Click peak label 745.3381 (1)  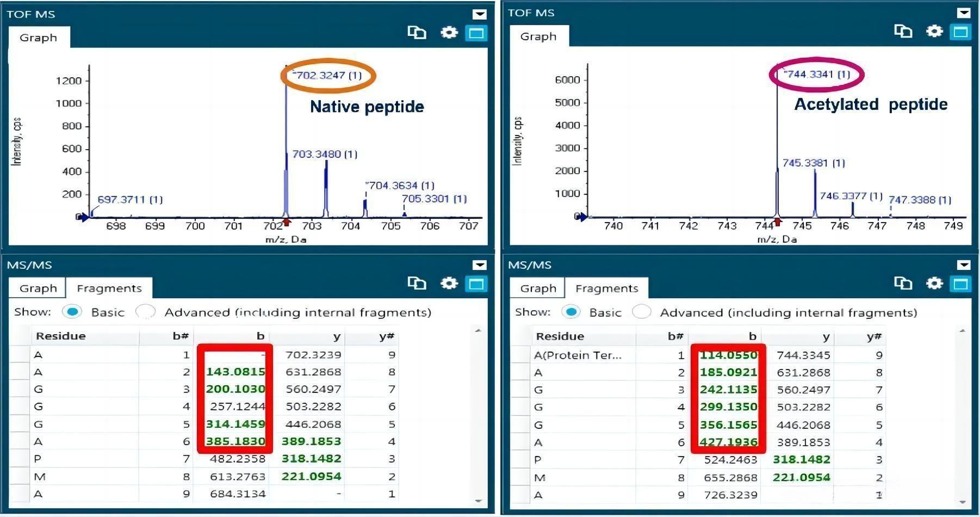coord(814,163)
